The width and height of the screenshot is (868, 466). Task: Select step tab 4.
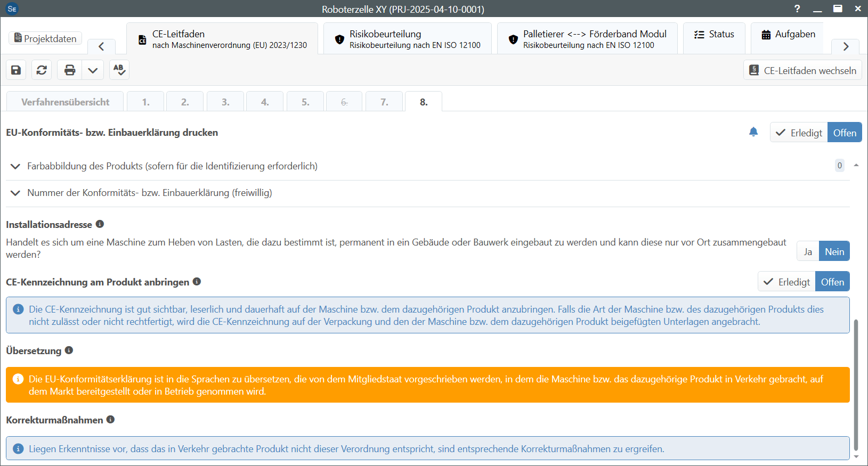point(265,102)
